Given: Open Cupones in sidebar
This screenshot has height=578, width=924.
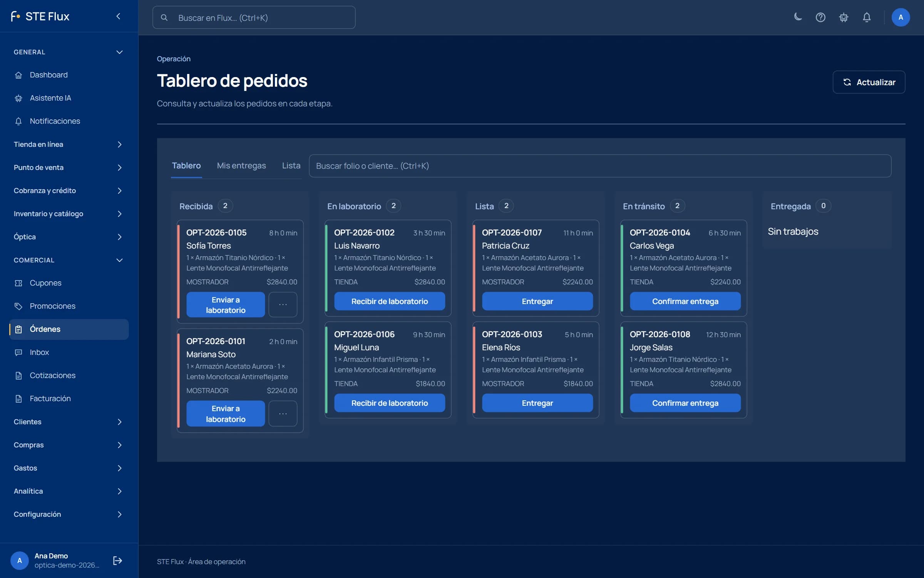Looking at the screenshot, I should point(69,283).
